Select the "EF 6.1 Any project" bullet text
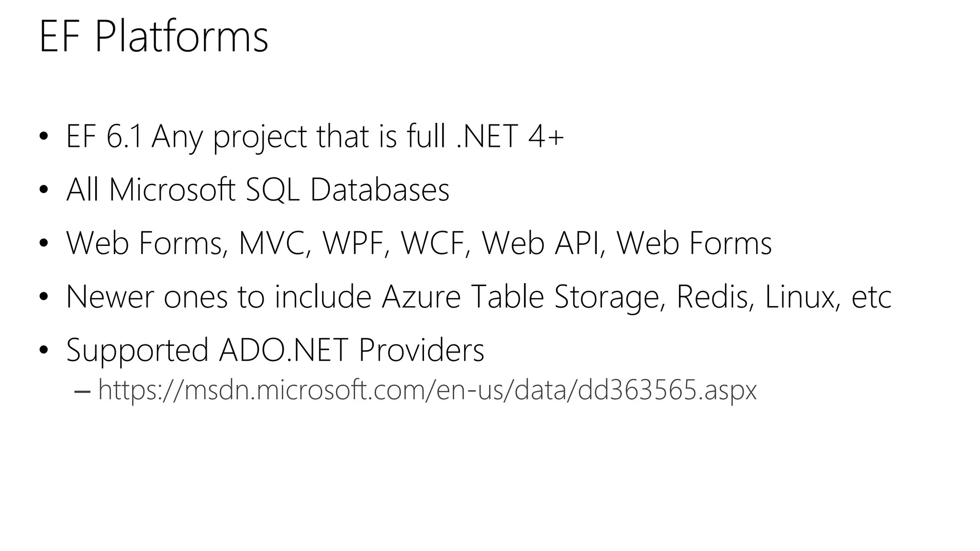The image size is (980, 551). click(x=191, y=136)
